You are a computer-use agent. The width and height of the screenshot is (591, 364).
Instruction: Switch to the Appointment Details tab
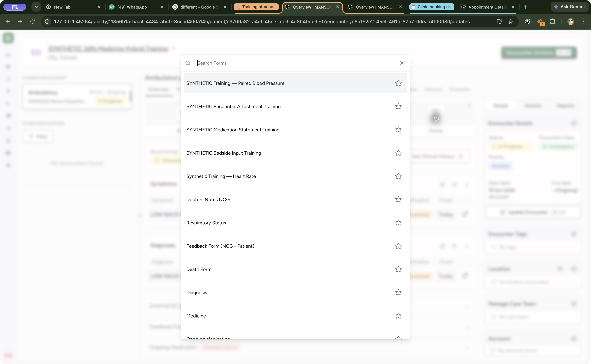488,7
